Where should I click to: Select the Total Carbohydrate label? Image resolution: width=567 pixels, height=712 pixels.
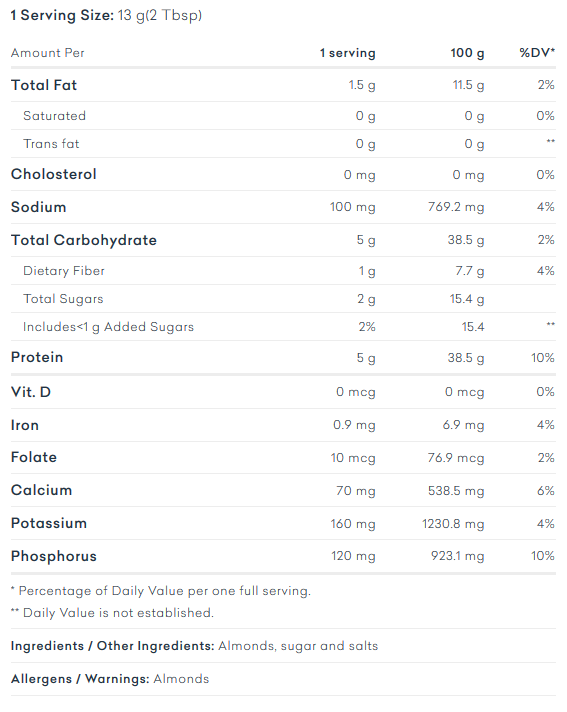[84, 240]
